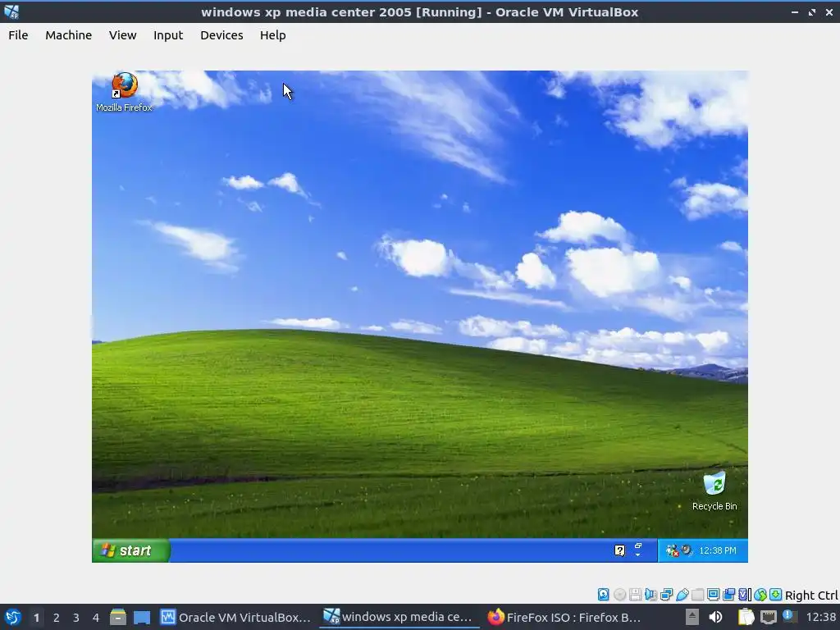Open the Lubuntu application menu
Image resolution: width=840 pixels, height=630 pixels.
click(x=13, y=617)
